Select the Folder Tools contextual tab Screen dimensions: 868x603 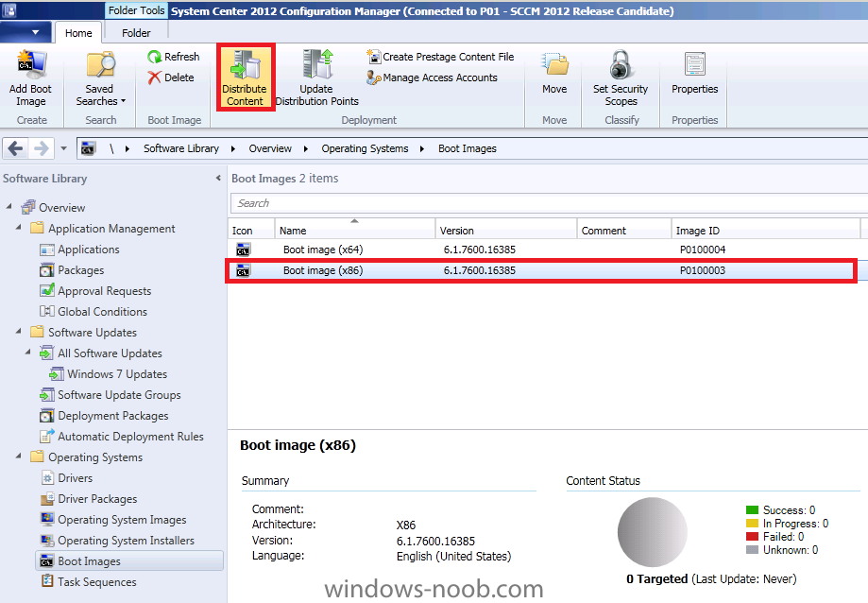coord(136,10)
